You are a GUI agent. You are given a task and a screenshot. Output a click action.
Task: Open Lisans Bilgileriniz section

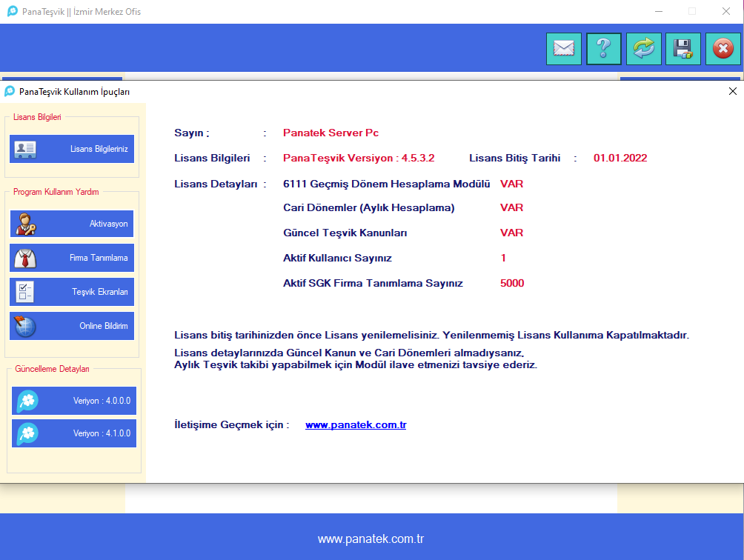coord(72,149)
